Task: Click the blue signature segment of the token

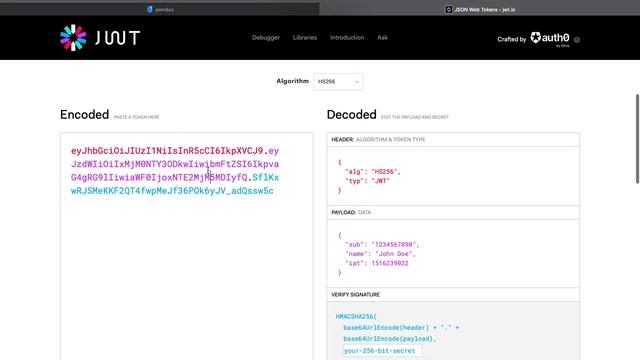Action: pos(172,191)
